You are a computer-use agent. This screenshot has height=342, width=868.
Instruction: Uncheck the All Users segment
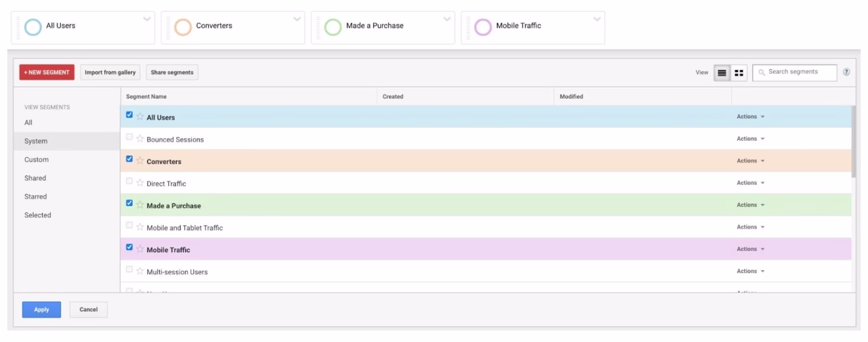129,116
